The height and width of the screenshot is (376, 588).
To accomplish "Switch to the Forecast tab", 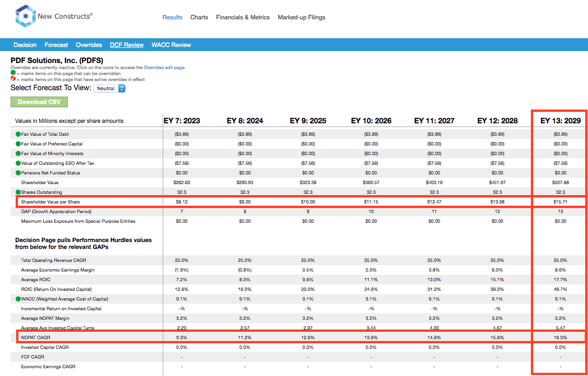I will coord(56,45).
